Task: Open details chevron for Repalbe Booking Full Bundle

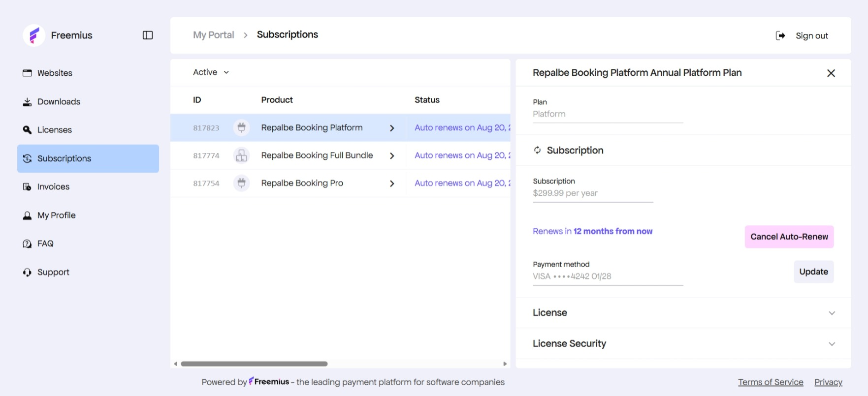Action: [x=392, y=155]
